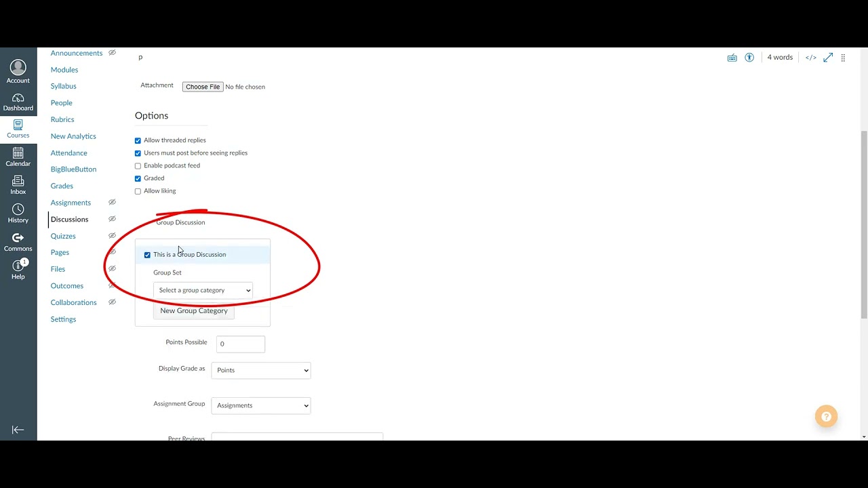
Task: Switch to HTML editor view icon
Action: 810,58
